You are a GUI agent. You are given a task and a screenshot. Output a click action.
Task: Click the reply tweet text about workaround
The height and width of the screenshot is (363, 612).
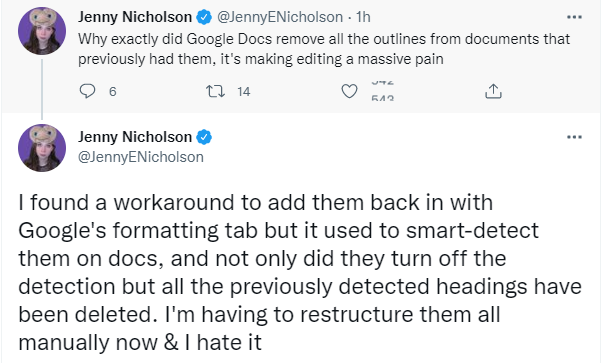pyautogui.click(x=300, y=272)
